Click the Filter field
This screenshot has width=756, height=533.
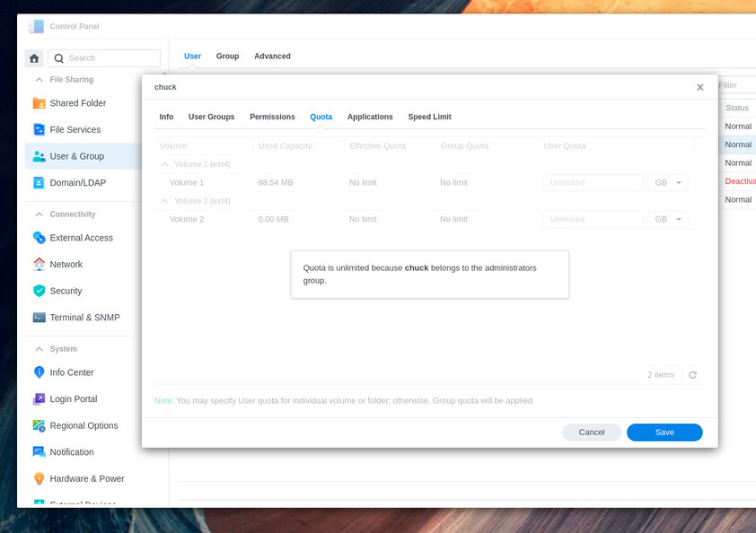point(737,85)
